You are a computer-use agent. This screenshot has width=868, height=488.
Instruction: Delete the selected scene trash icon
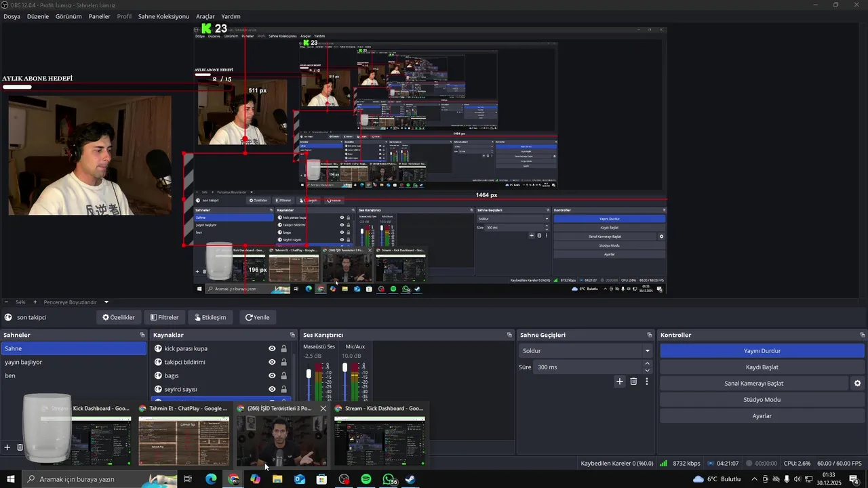point(20,447)
